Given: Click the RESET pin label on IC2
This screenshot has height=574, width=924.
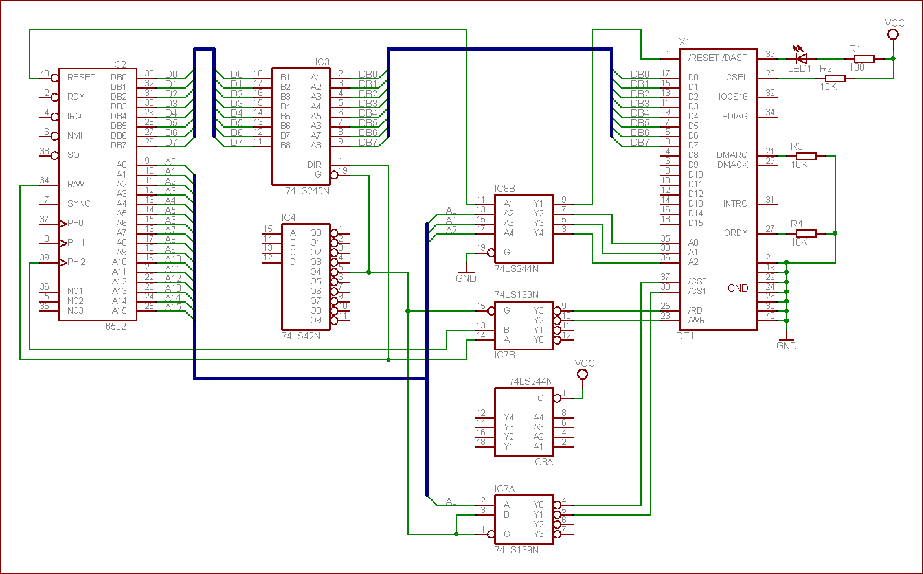Looking at the screenshot, I should coord(81,77).
